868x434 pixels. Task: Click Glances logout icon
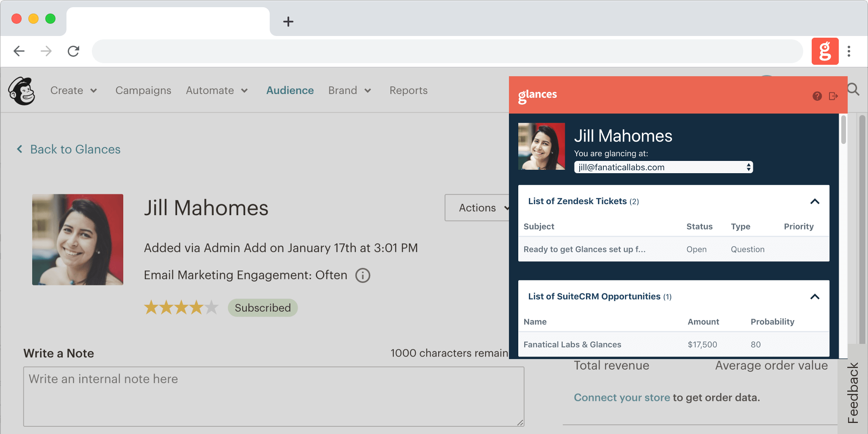click(833, 96)
